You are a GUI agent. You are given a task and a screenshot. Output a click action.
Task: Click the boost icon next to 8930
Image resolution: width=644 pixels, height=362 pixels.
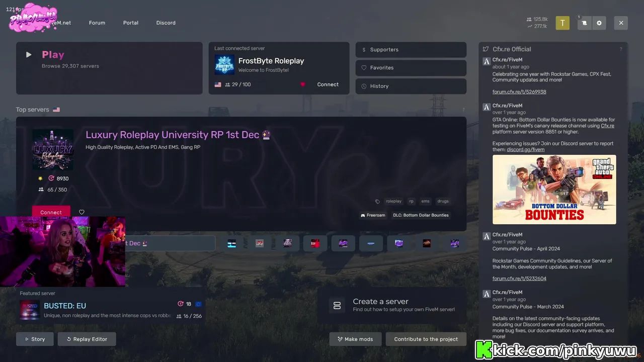pos(51,178)
